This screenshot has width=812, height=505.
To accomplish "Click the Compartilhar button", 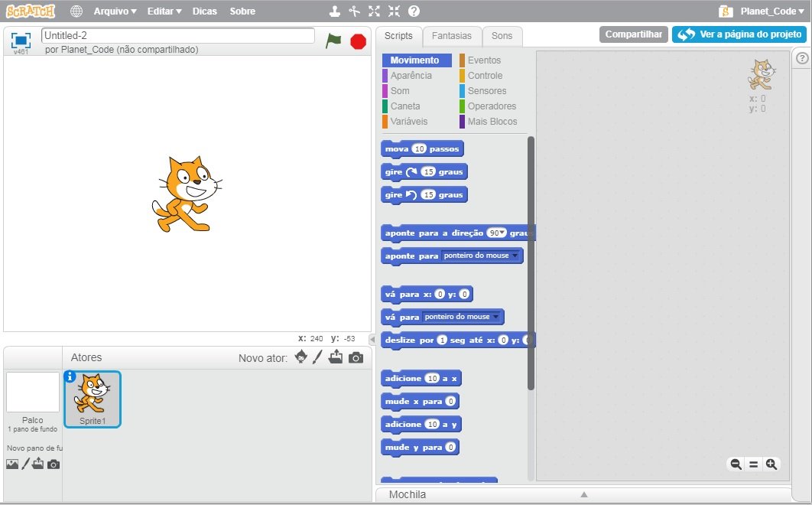I will (634, 34).
